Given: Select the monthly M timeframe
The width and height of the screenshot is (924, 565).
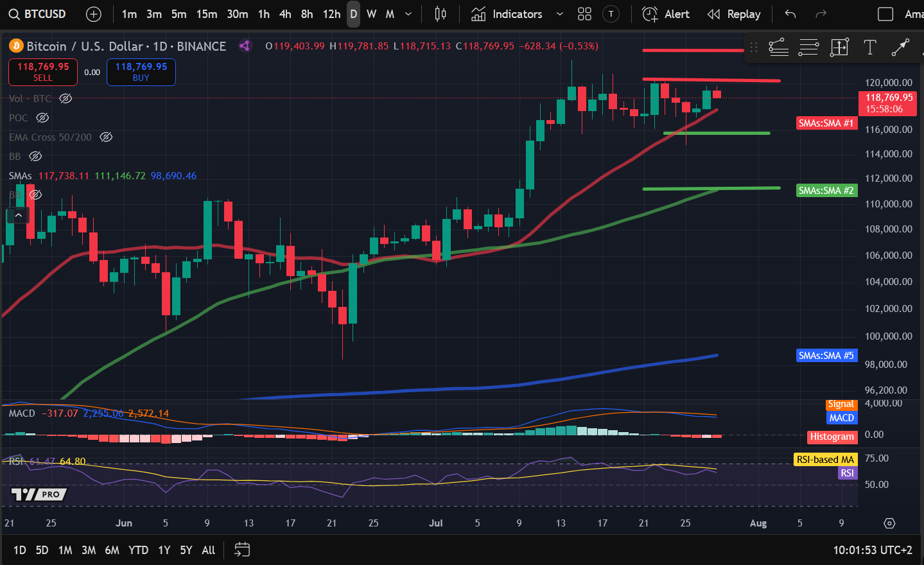Looking at the screenshot, I should pyautogui.click(x=390, y=14).
